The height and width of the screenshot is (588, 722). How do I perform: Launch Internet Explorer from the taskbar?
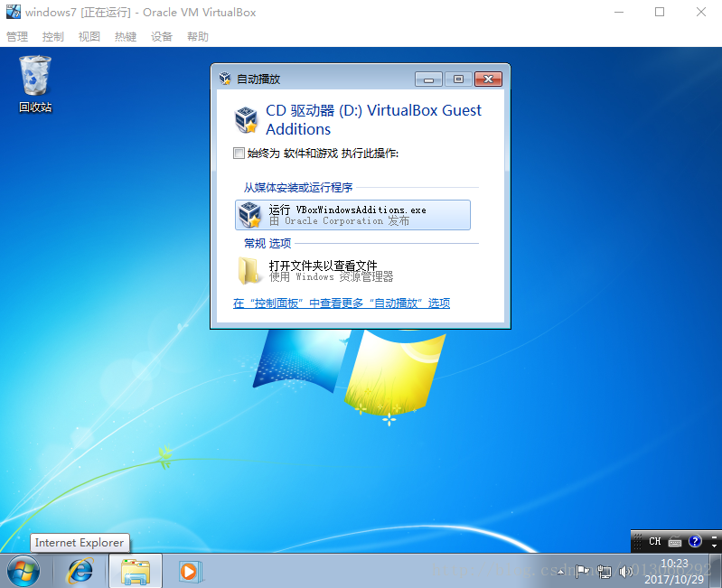[80, 571]
